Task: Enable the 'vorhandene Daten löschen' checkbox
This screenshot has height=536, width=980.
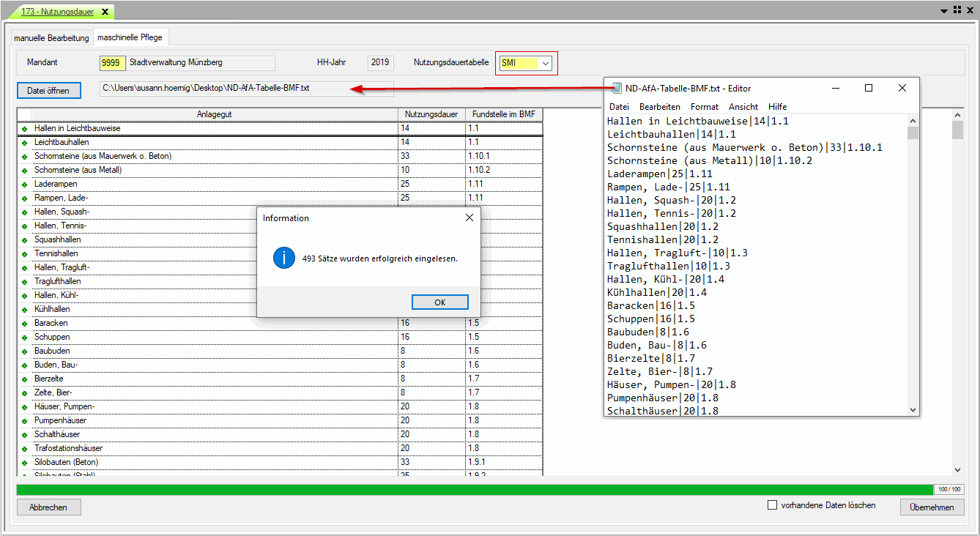Action: click(772, 505)
